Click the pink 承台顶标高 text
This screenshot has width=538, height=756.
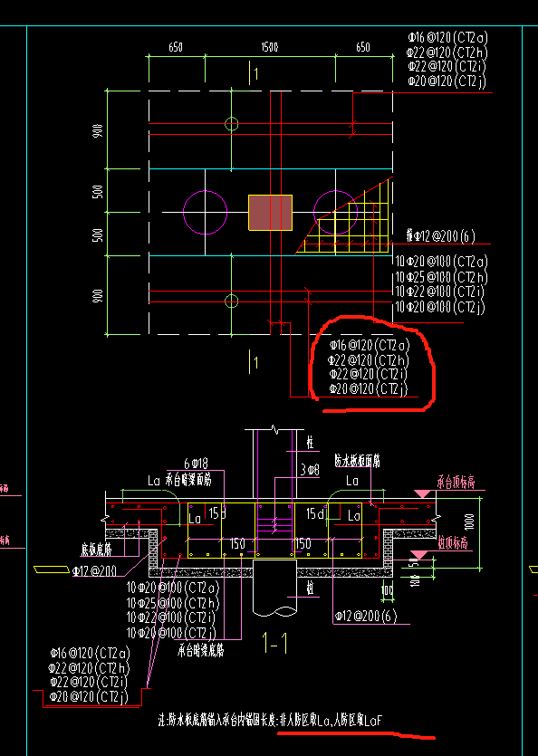(456, 483)
